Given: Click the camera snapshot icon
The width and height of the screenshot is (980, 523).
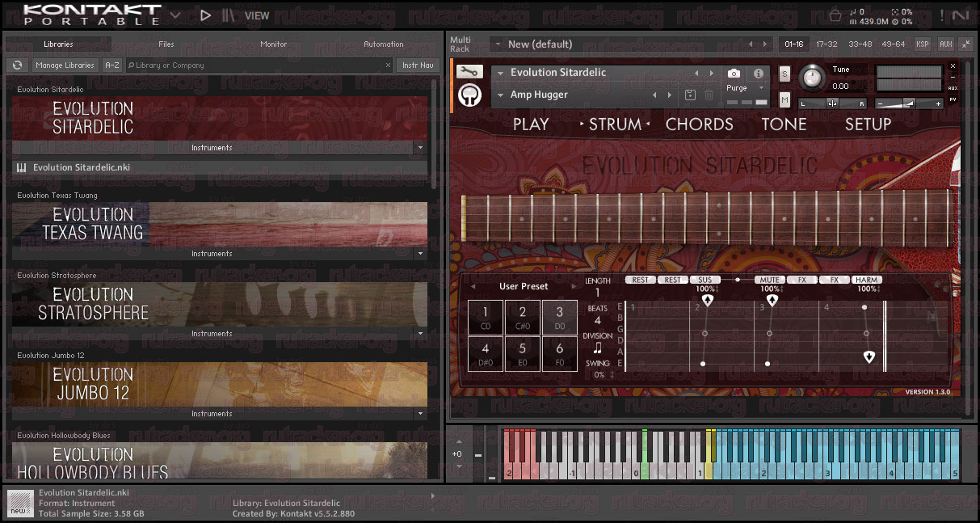Looking at the screenshot, I should (x=734, y=74).
